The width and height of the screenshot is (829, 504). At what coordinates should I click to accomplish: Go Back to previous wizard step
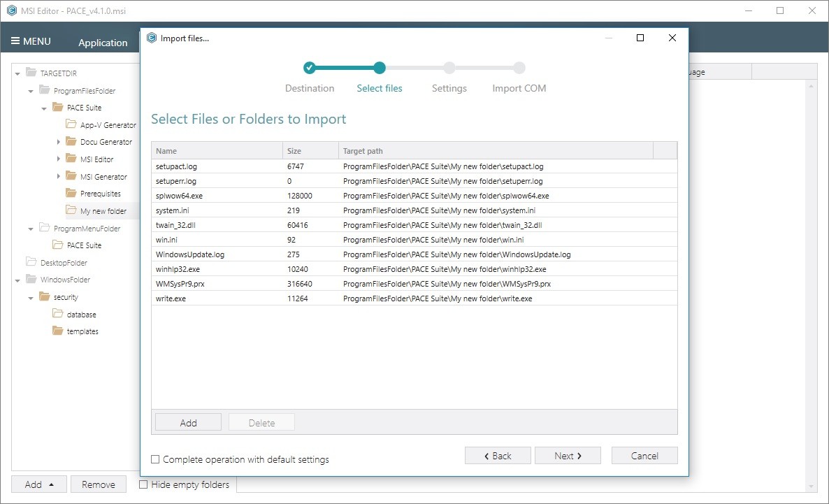click(x=498, y=456)
